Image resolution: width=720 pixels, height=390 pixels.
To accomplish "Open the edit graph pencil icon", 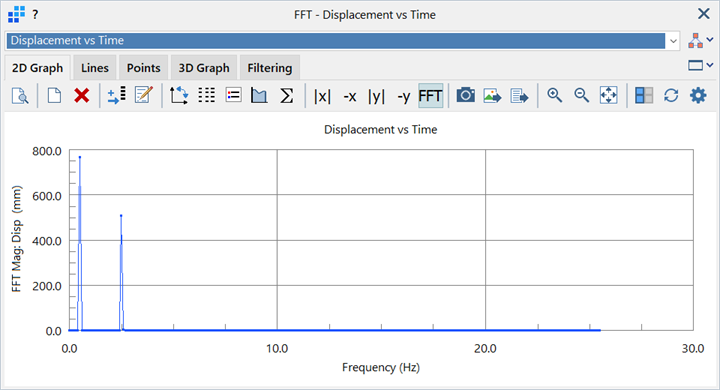I will pos(143,96).
